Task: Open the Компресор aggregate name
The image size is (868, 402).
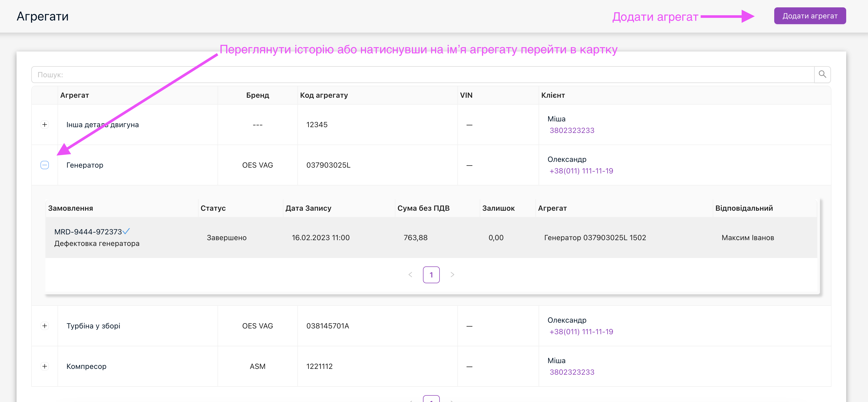Action: pos(86,366)
